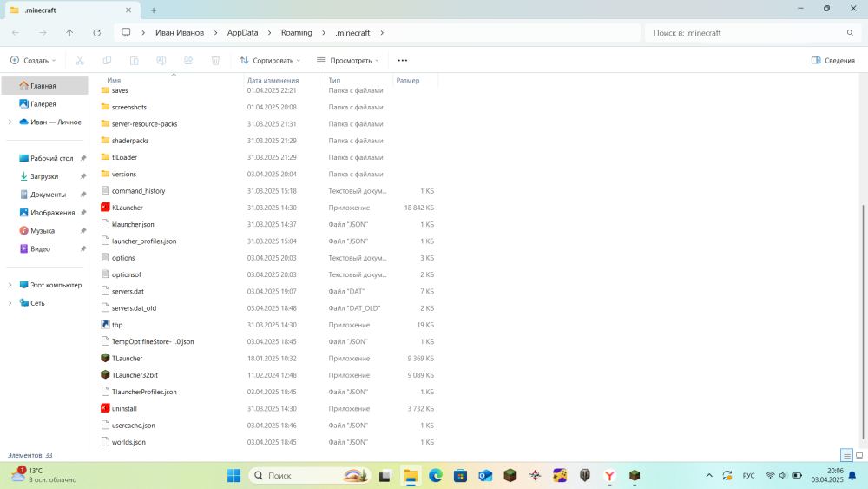Click the Paste clipboard icon

134,60
